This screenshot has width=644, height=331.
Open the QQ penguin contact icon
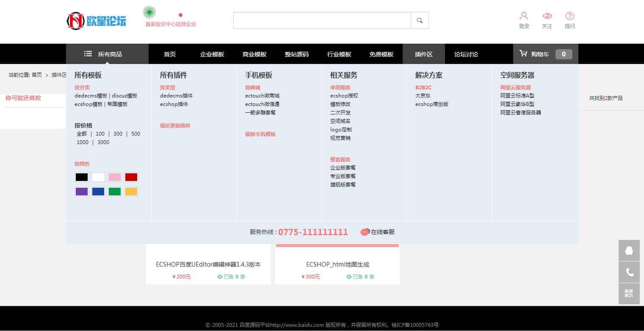tap(629, 250)
